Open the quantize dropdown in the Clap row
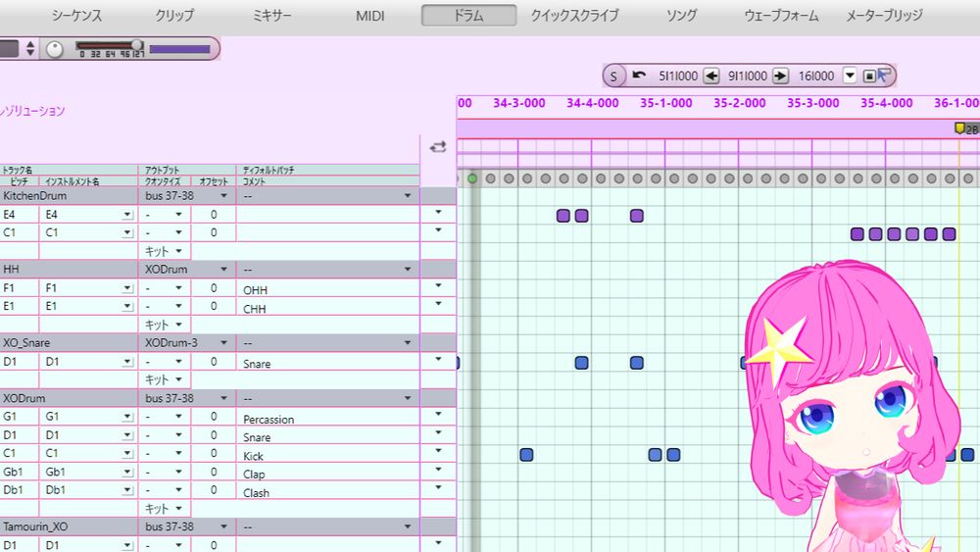The height and width of the screenshot is (552, 980). coord(178,472)
